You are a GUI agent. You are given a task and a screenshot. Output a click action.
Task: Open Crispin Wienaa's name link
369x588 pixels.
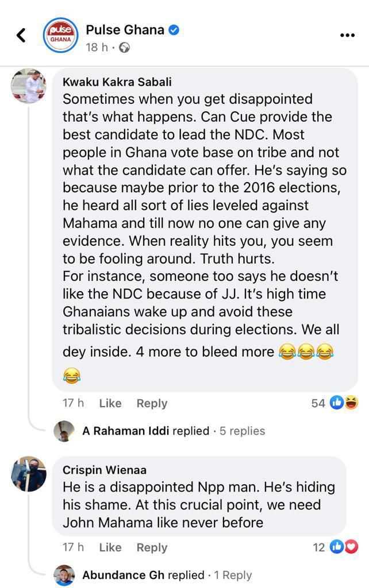click(x=104, y=470)
